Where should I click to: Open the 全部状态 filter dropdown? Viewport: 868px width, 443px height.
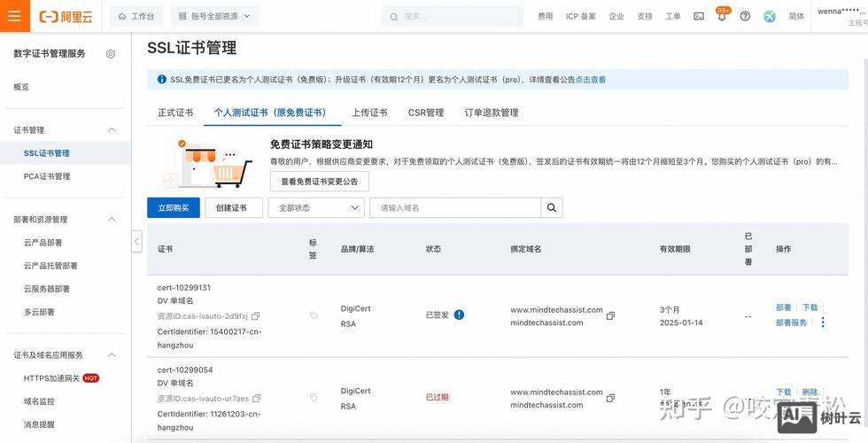pos(317,207)
